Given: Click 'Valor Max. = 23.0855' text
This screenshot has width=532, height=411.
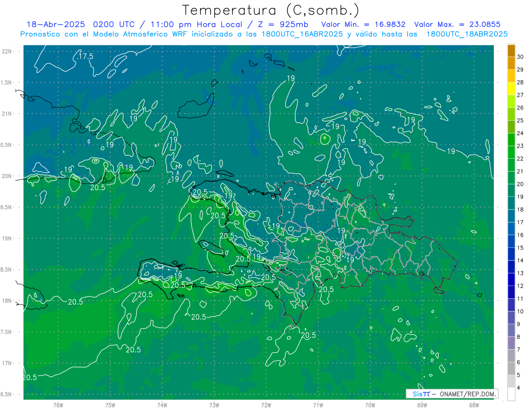Looking at the screenshot, I should click(457, 25).
